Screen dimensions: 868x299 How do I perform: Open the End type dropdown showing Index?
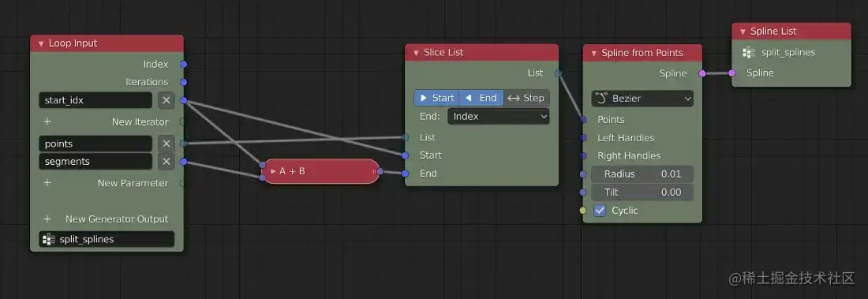tap(498, 116)
